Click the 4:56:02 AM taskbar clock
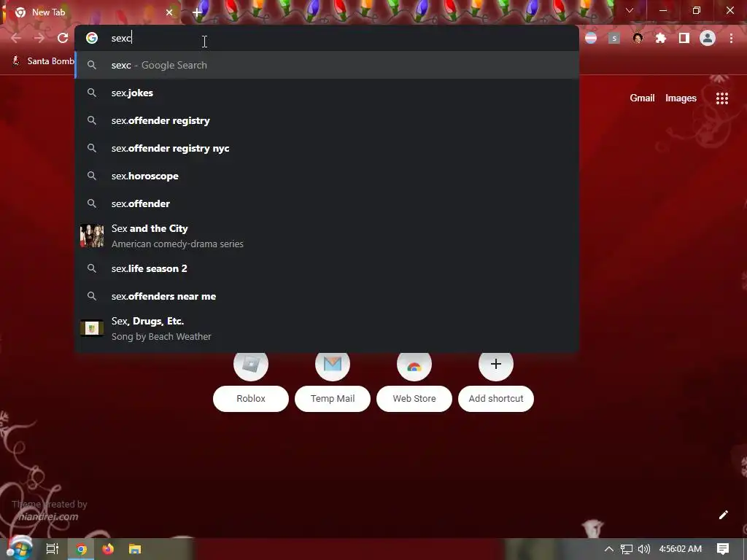747x560 pixels. (x=681, y=549)
